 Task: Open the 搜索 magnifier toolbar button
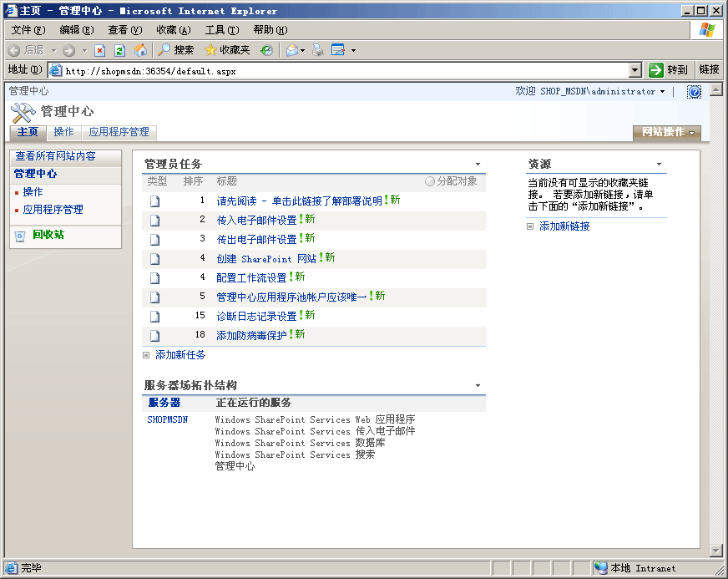pyautogui.click(x=176, y=50)
